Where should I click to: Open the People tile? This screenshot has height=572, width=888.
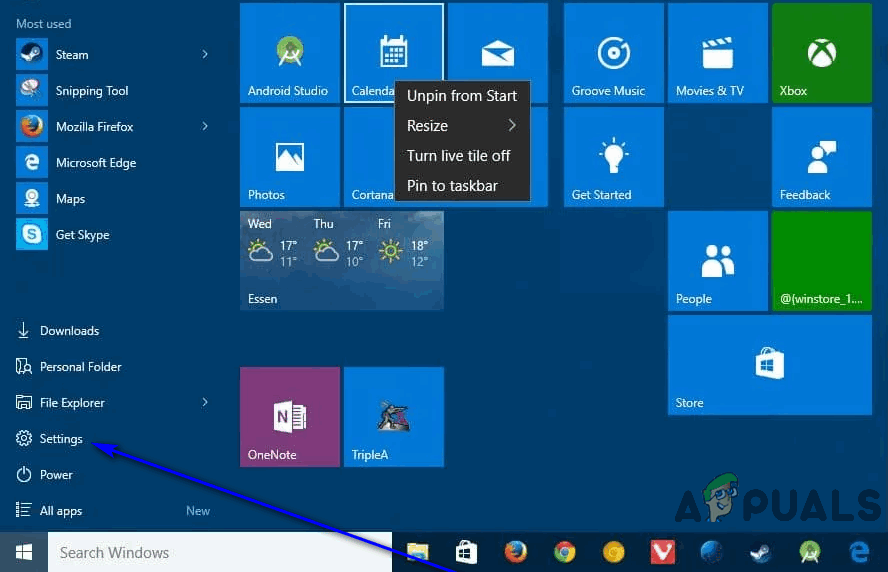pyautogui.click(x=717, y=261)
